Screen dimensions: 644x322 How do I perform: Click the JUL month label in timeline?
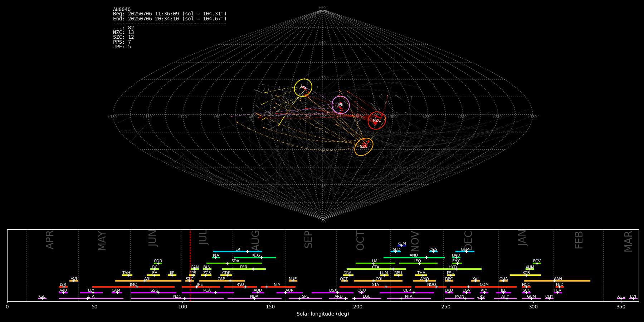coord(203,238)
